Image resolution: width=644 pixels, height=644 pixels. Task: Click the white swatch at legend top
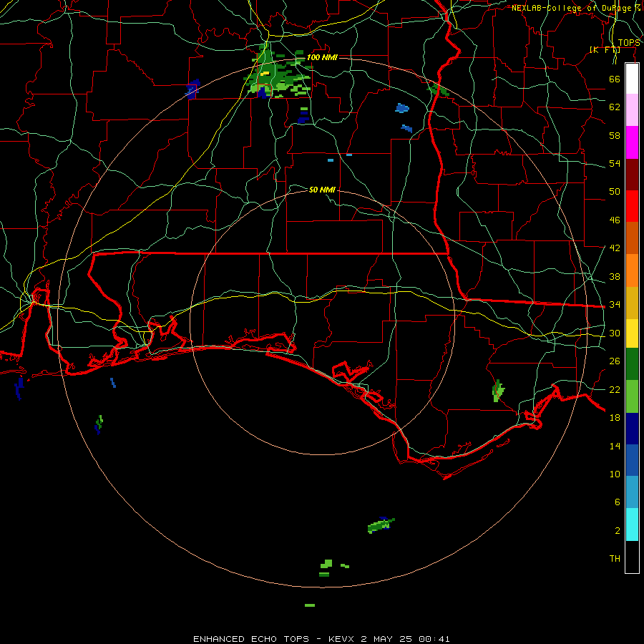[x=632, y=79]
